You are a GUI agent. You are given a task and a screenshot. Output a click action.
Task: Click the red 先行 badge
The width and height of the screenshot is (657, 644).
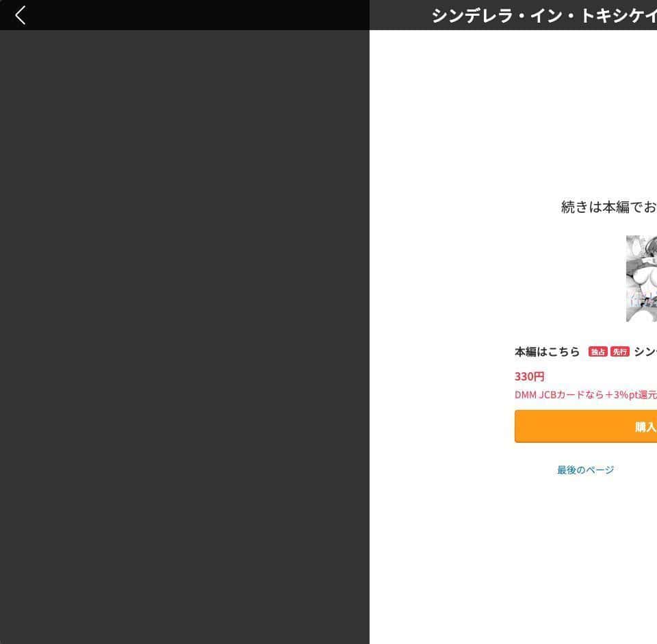tap(619, 352)
